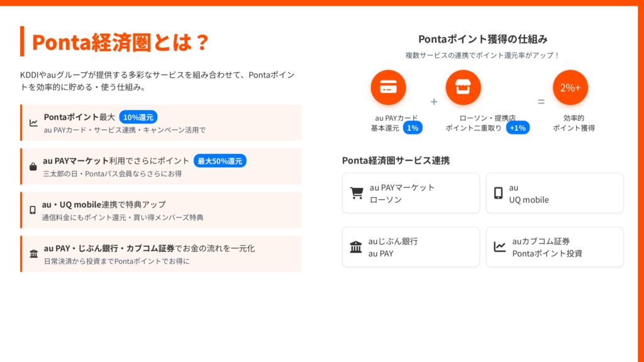
Task: Select the au PAYマーケット ローソン card
Action: pyautogui.click(x=411, y=194)
